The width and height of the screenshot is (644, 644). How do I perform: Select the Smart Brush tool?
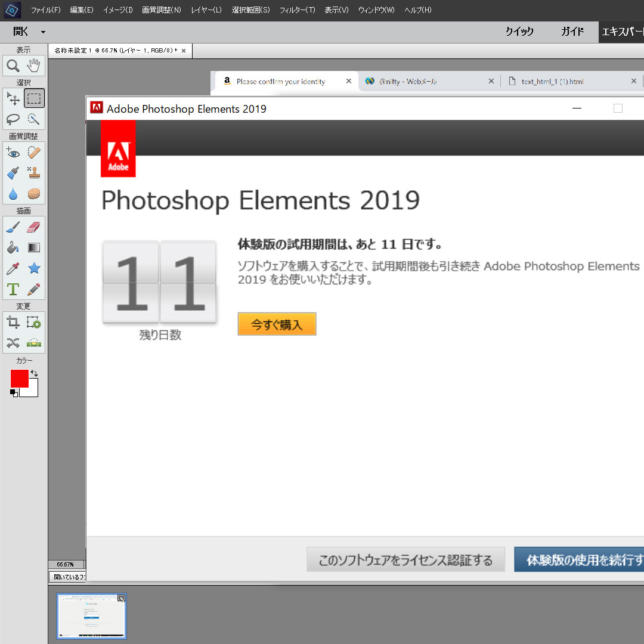(x=13, y=173)
